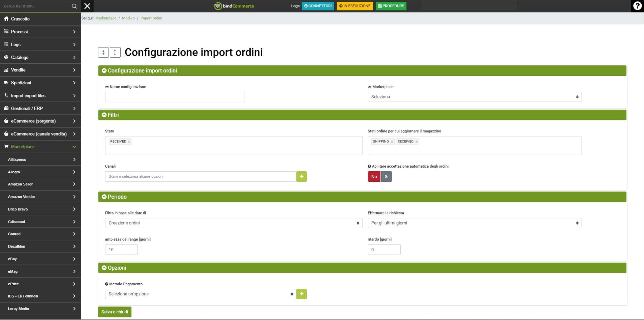
Task: Remove the RECEIVED tag from Stato
Action: click(129, 142)
